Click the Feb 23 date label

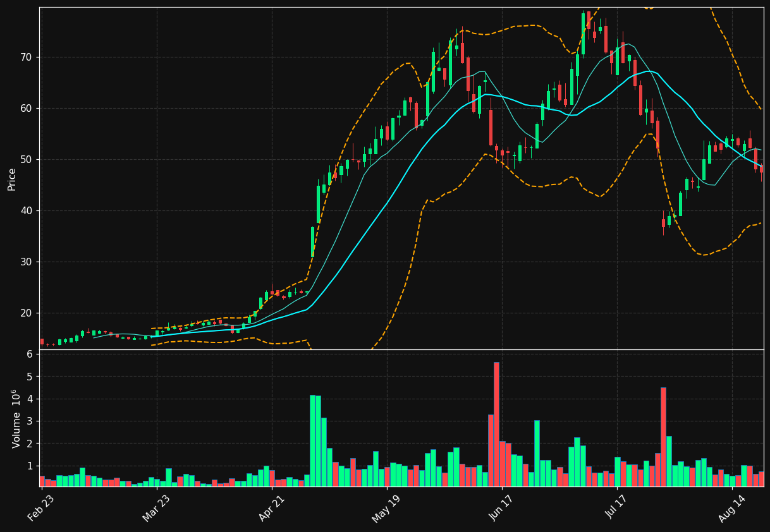pyautogui.click(x=41, y=509)
